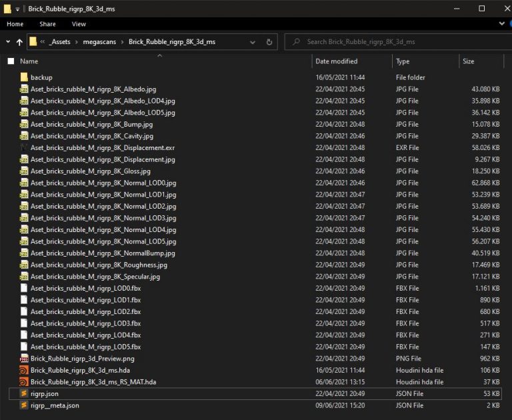The width and height of the screenshot is (512, 420).
Task: Go up one folder level
Action: pos(19,42)
